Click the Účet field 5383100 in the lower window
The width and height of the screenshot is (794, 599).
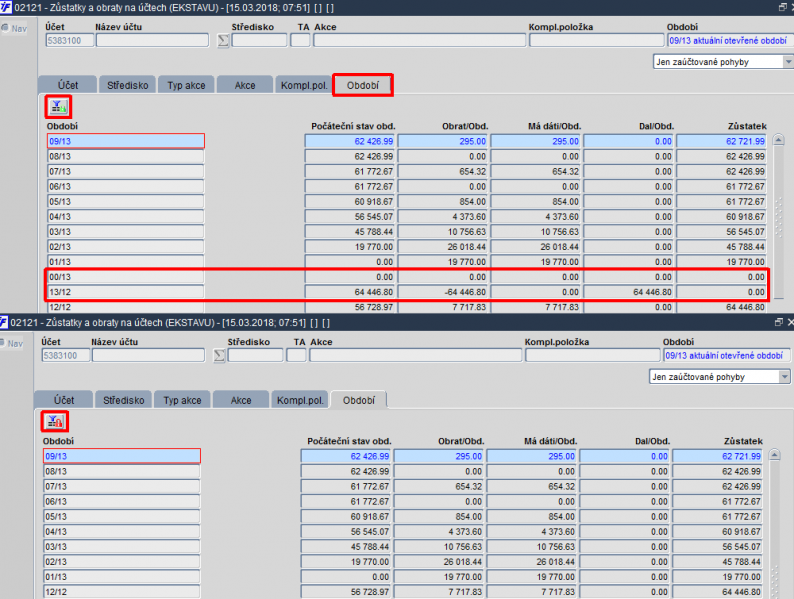tap(65, 355)
